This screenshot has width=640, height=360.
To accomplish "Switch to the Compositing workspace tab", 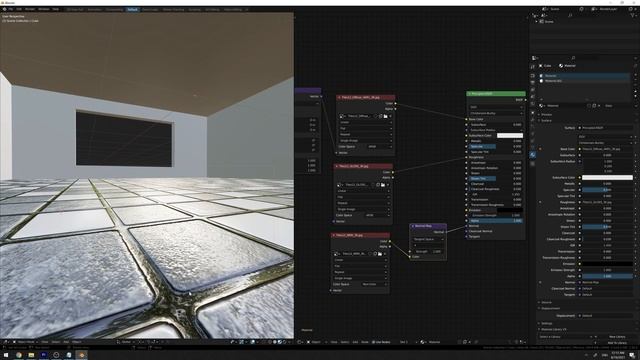I will [114, 9].
